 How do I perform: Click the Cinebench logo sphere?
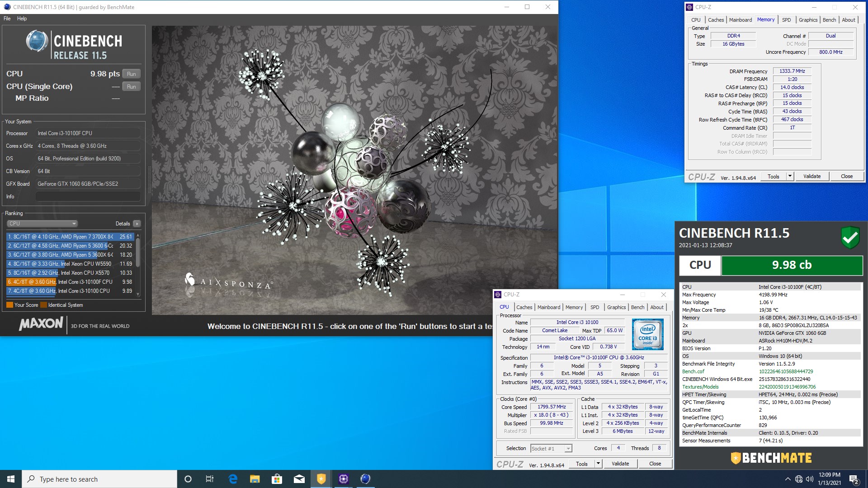point(37,41)
